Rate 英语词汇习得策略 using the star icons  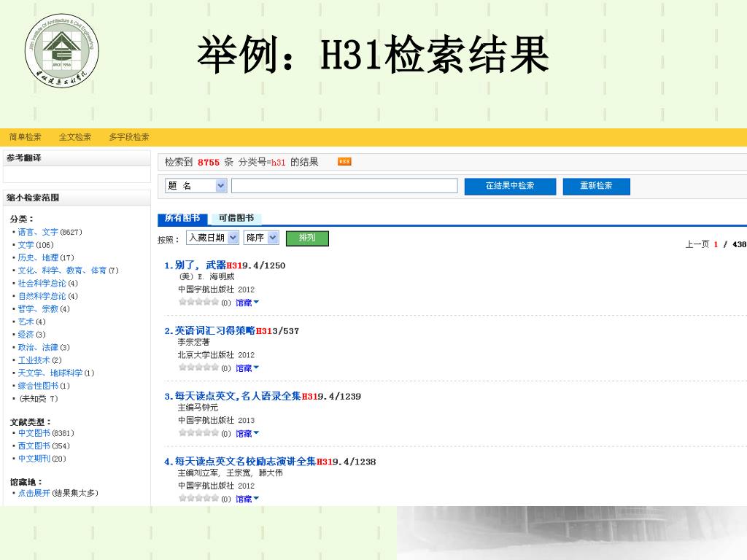pos(198,367)
